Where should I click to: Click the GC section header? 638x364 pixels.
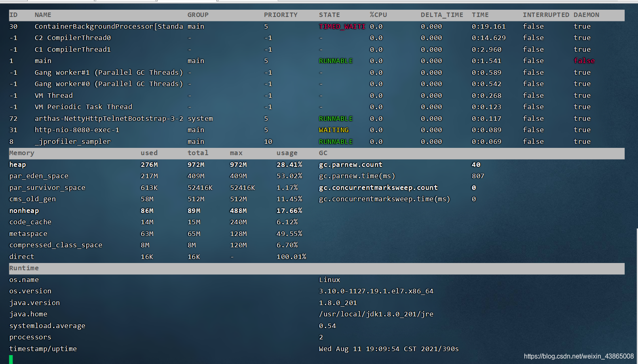point(323,153)
